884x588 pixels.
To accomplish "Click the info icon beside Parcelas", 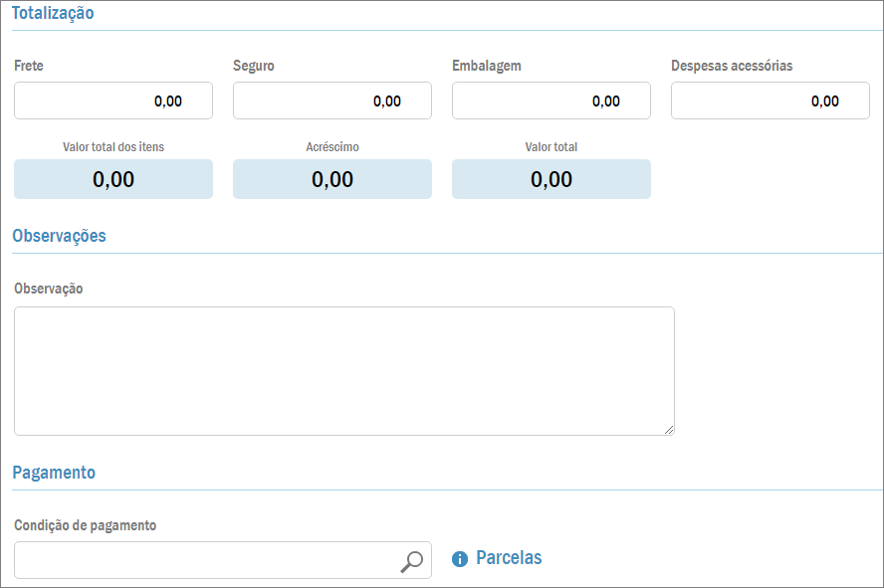I will (x=460, y=559).
